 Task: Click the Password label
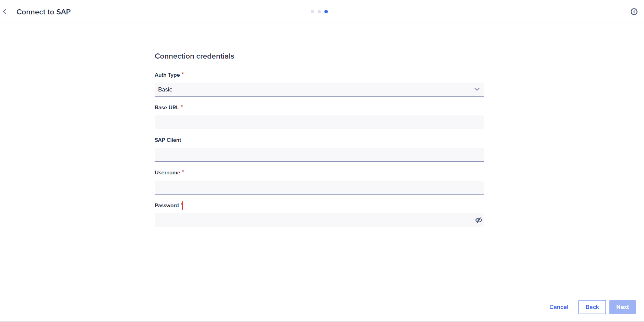tap(167, 206)
